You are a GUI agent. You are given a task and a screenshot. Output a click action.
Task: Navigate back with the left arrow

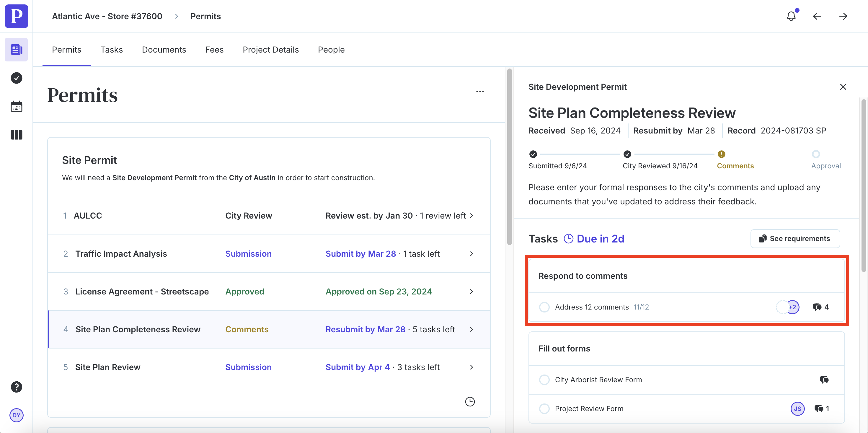[x=817, y=16]
